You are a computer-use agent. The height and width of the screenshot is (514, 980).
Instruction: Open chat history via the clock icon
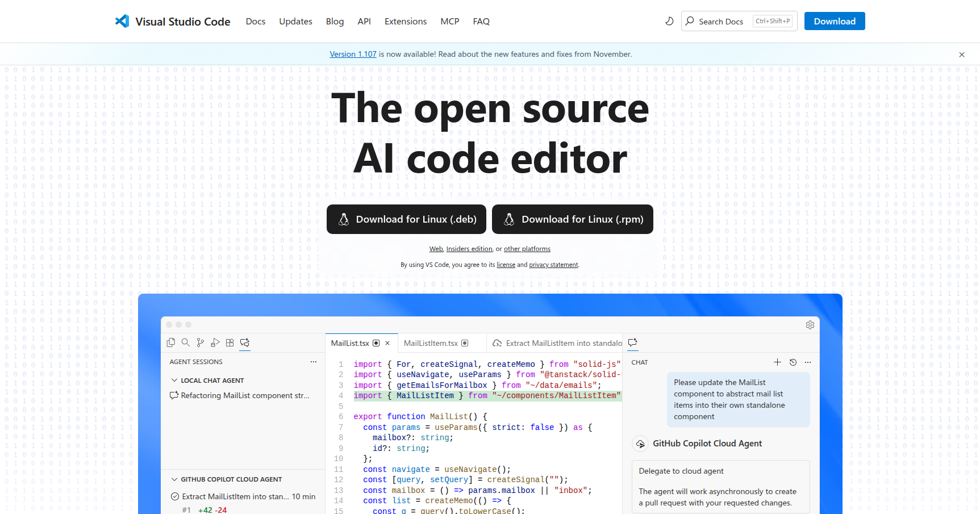tap(793, 362)
